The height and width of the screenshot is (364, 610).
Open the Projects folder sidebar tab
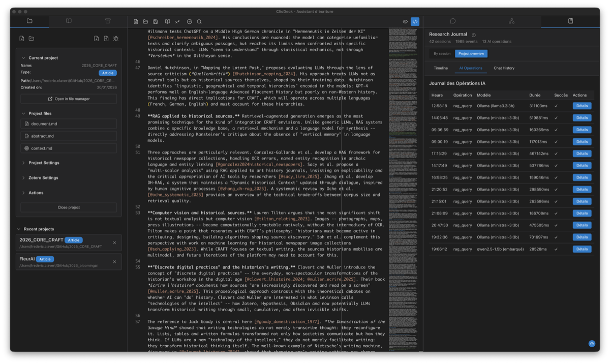[x=29, y=21]
